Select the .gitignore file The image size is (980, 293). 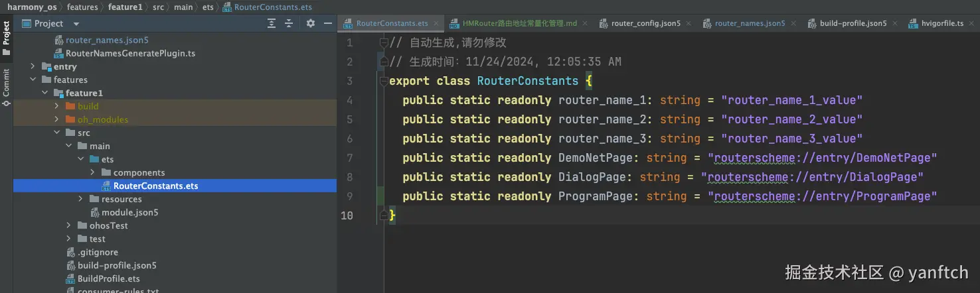click(98, 252)
